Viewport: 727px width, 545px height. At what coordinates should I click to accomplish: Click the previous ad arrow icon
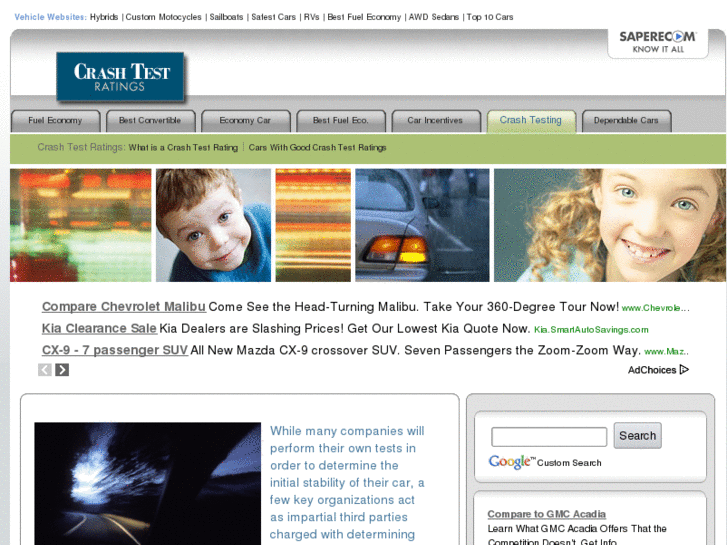click(45, 370)
